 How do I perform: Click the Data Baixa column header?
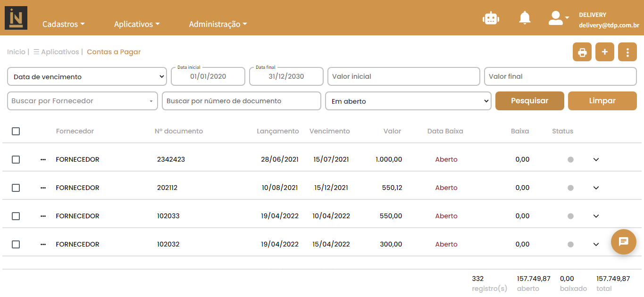point(445,132)
